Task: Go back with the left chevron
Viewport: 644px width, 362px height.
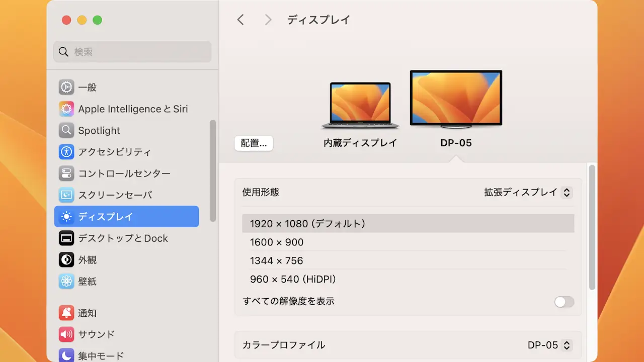Action: point(240,20)
